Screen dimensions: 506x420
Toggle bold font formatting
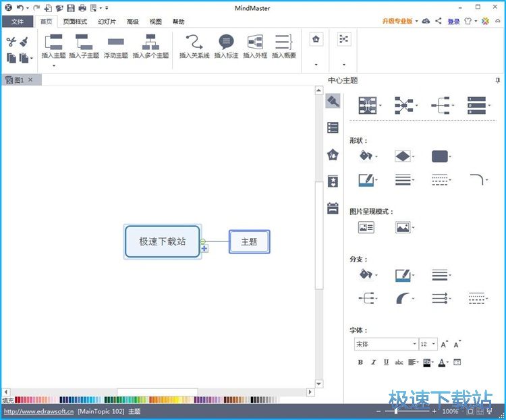pos(360,362)
